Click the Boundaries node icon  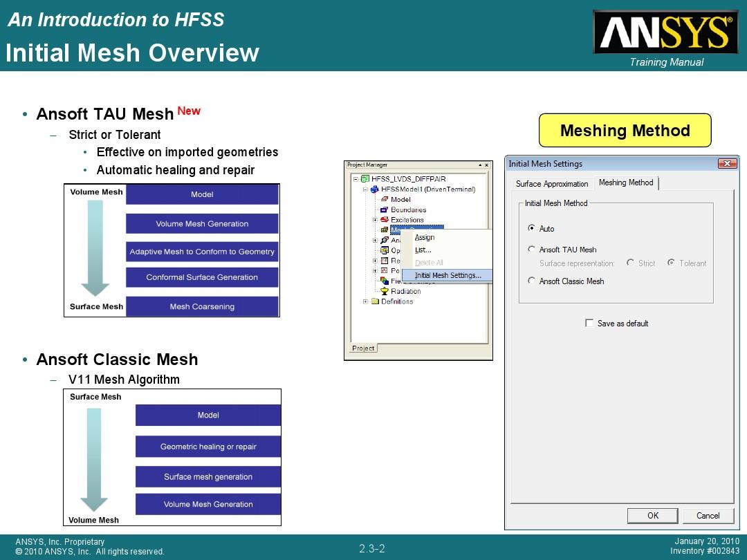pos(385,209)
